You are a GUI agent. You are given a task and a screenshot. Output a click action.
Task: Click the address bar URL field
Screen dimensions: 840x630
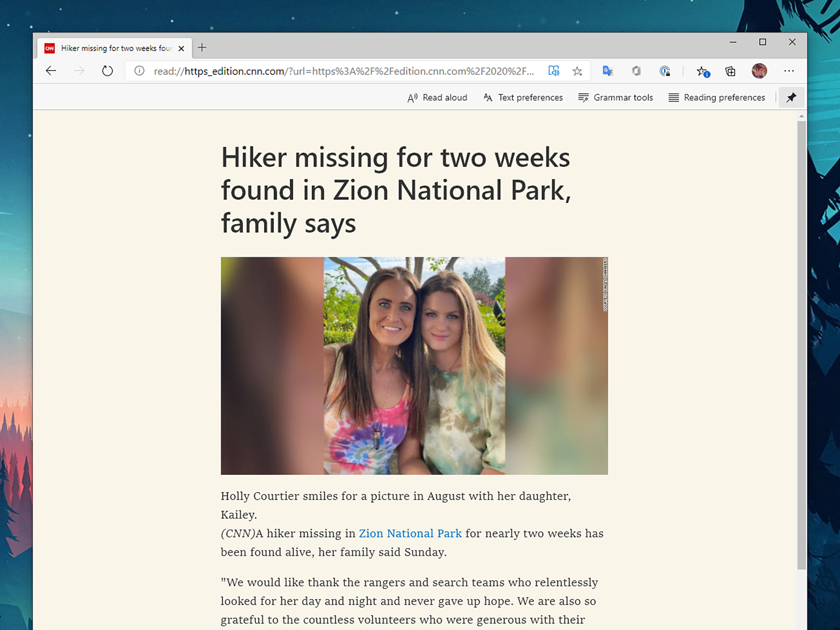pos(344,71)
